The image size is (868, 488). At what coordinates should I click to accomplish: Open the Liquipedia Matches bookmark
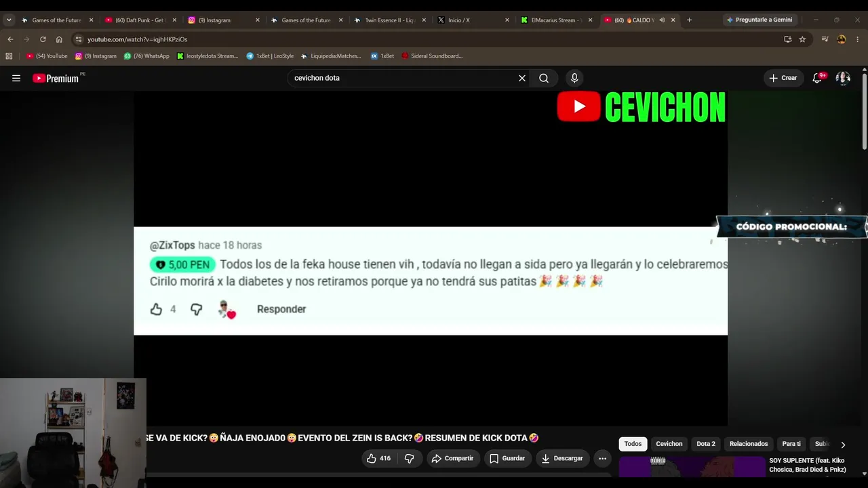tap(331, 56)
